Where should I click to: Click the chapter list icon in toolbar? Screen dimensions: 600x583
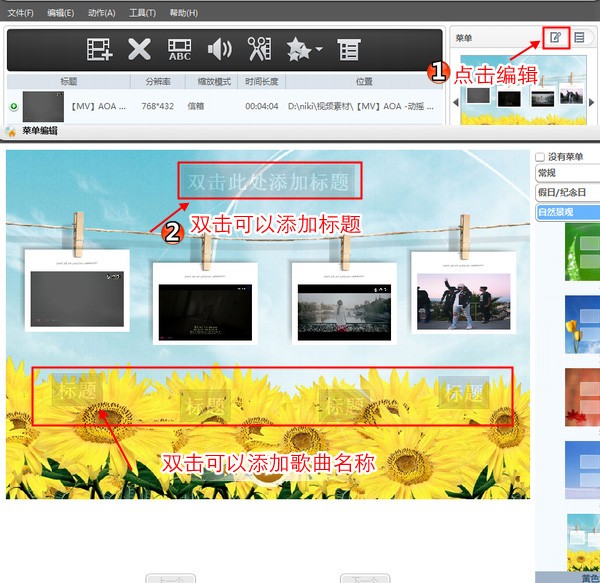point(349,50)
